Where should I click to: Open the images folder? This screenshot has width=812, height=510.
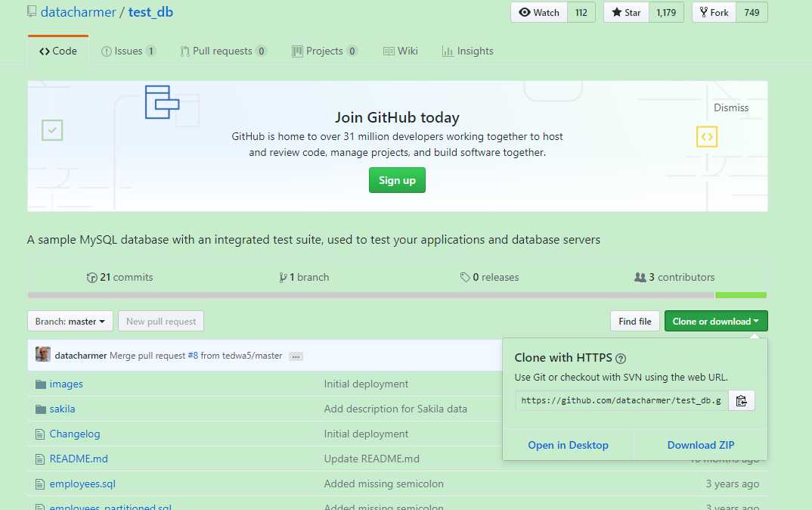point(67,384)
